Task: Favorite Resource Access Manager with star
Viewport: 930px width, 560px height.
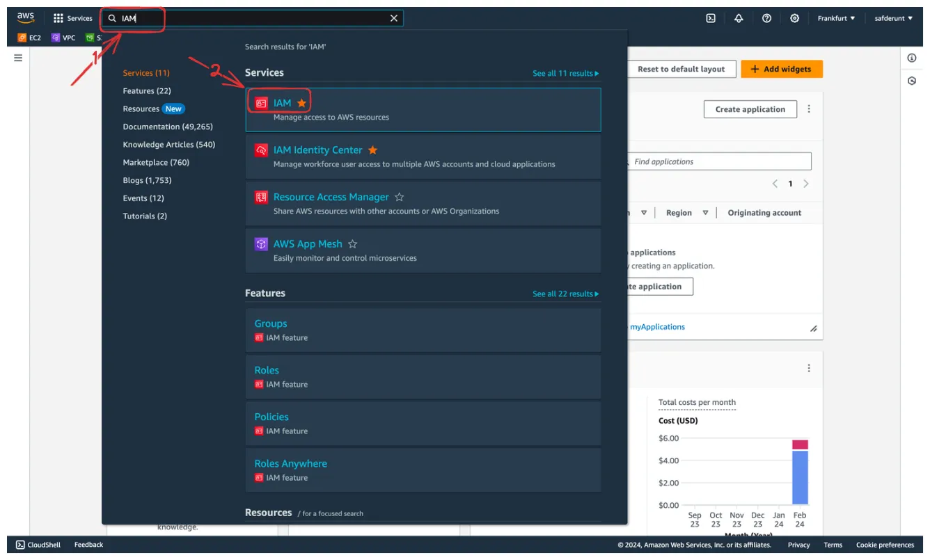Action: click(x=399, y=198)
